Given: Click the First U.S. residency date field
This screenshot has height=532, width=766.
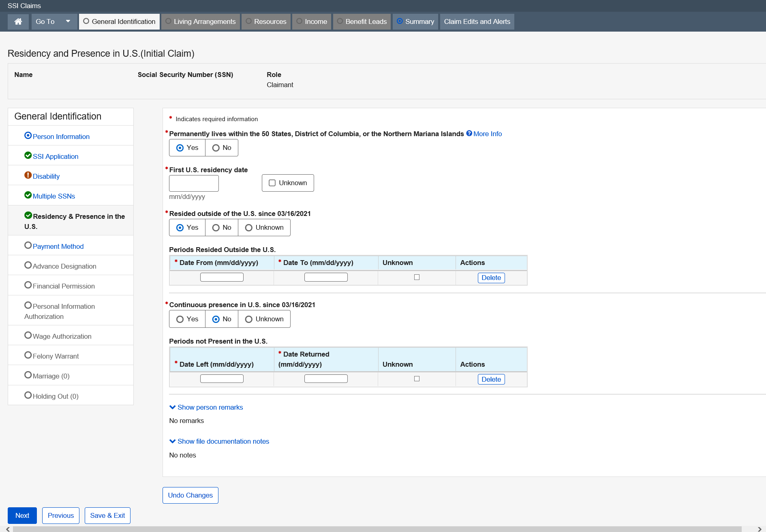Looking at the screenshot, I should tap(194, 183).
